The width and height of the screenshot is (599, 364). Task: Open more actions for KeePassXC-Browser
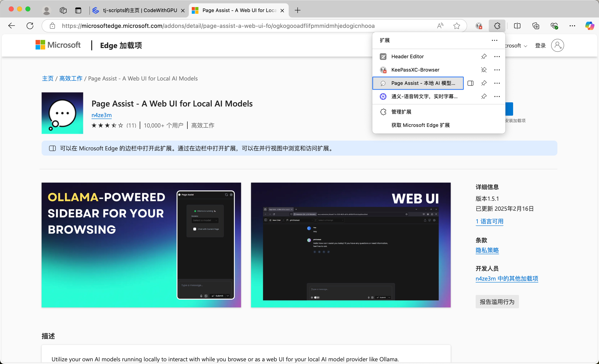click(497, 70)
